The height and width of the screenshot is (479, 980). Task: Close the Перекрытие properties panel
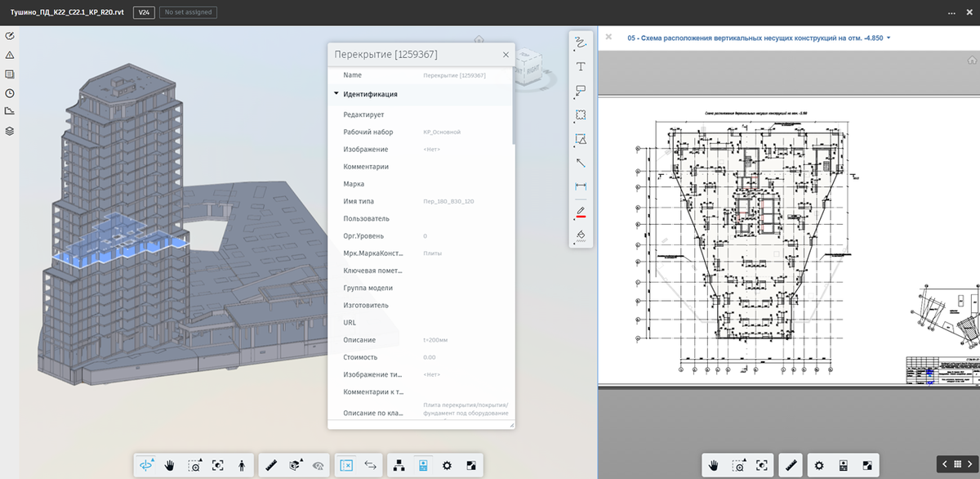click(x=506, y=54)
